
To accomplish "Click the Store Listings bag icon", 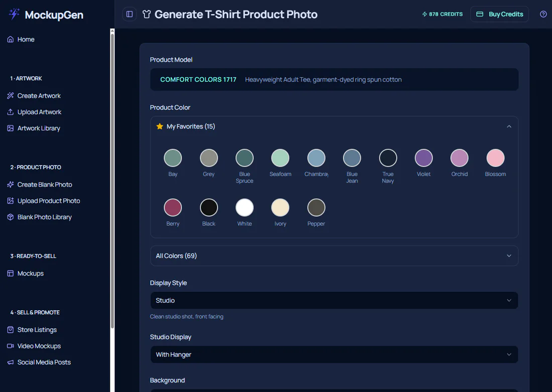I will point(11,330).
